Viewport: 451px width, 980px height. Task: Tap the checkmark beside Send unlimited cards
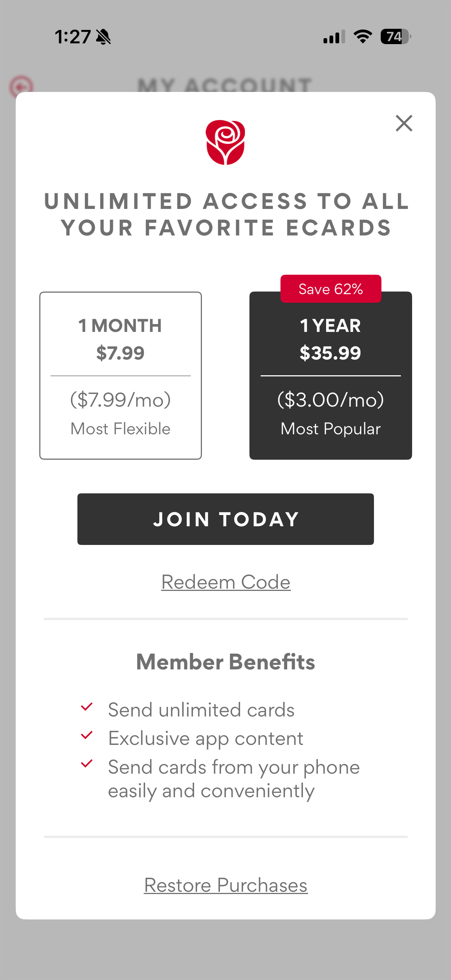[87, 707]
